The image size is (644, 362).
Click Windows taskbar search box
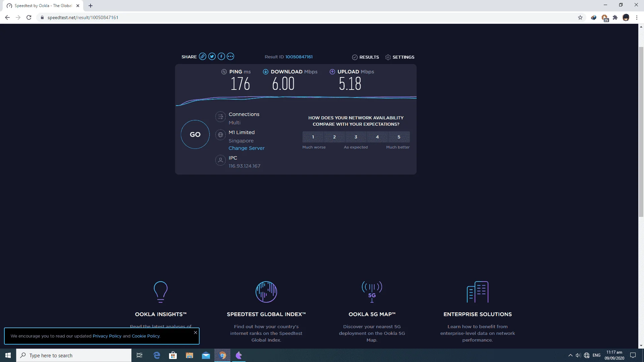coord(74,355)
